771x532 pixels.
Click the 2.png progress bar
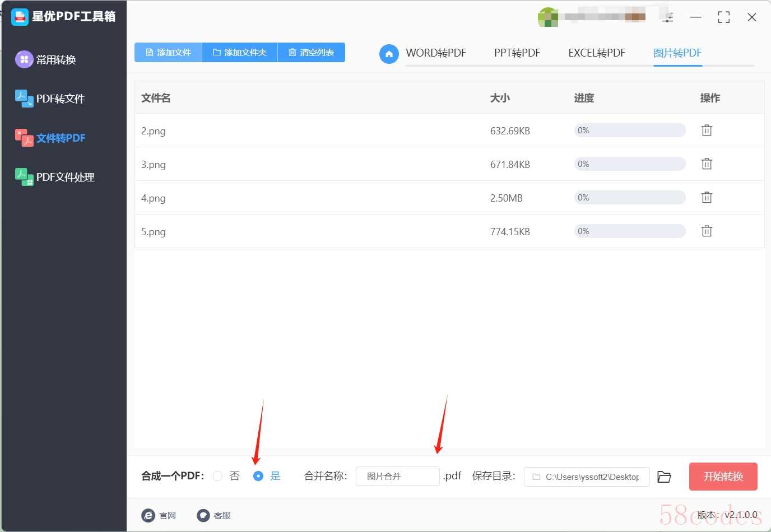coord(630,130)
